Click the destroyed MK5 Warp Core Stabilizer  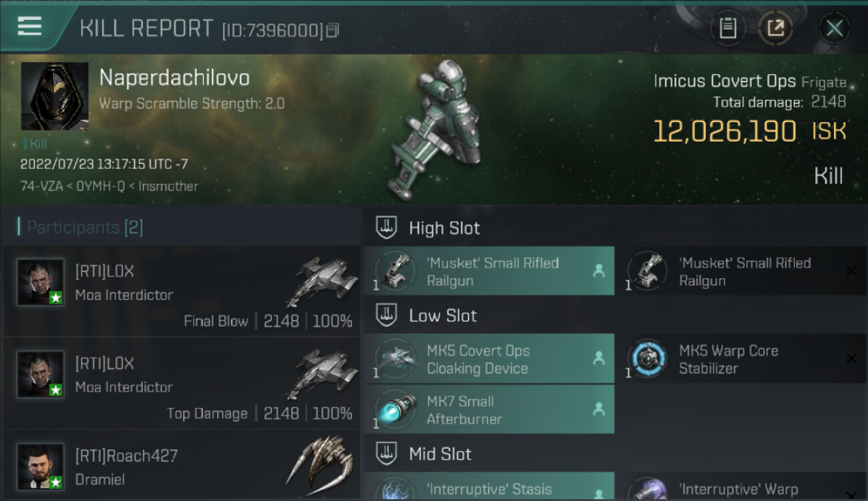[x=741, y=359]
